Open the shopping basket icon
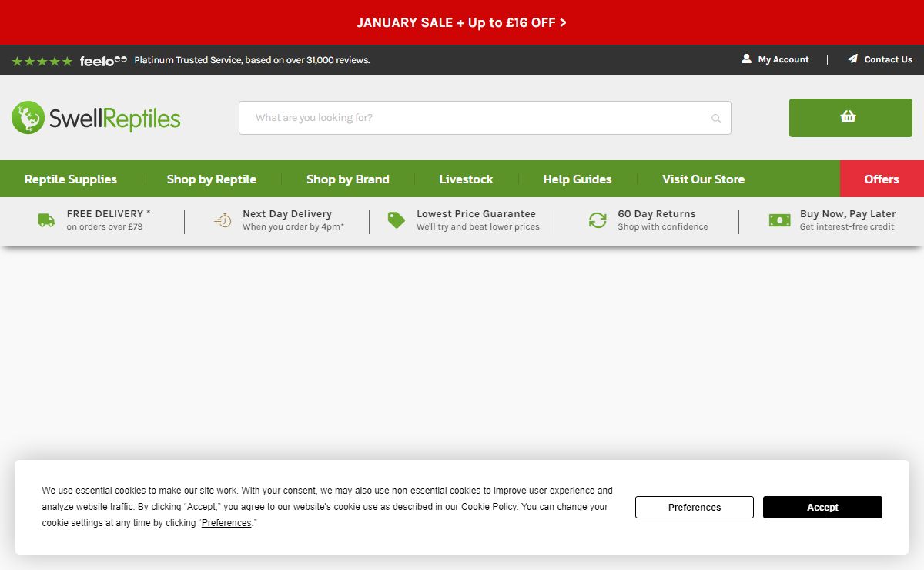The image size is (924, 570). pos(849,117)
